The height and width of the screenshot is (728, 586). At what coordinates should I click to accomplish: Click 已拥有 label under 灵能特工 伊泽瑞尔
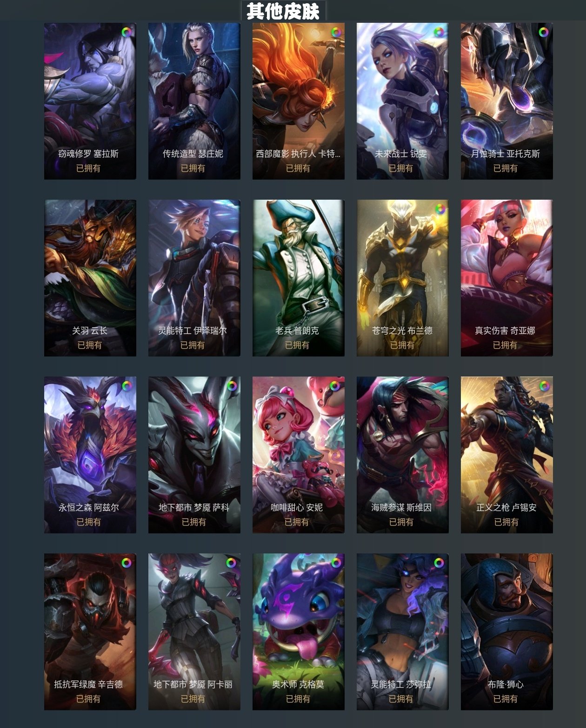pos(193,345)
